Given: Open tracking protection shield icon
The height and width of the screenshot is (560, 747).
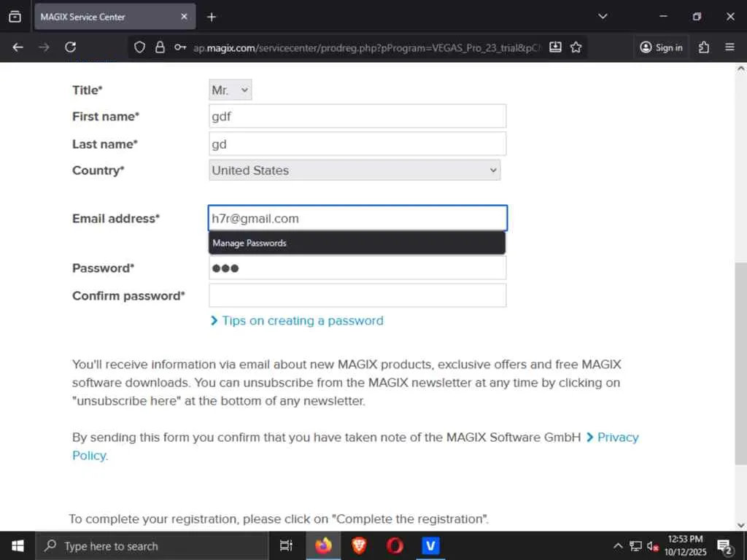Looking at the screenshot, I should point(139,47).
